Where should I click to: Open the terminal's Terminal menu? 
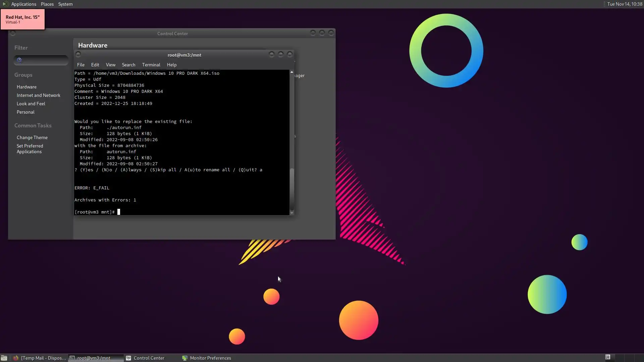pos(151,65)
